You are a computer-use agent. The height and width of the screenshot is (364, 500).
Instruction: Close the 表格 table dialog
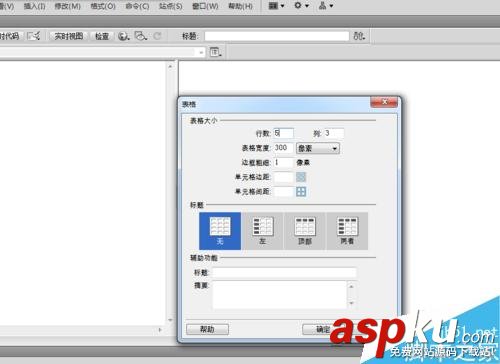click(x=384, y=102)
